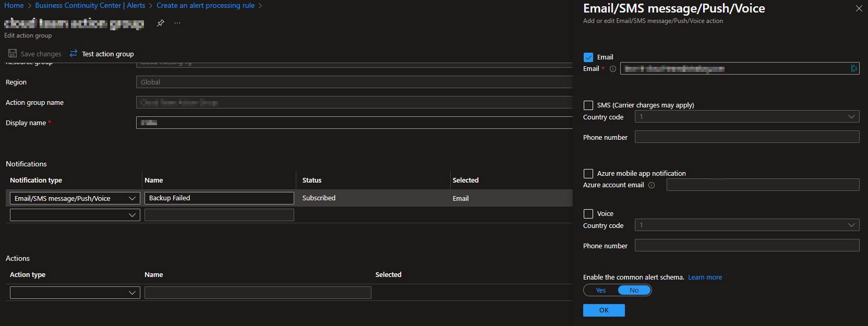The image size is (868, 326).
Task: Click the icon inside the Email field
Action: 854,68
